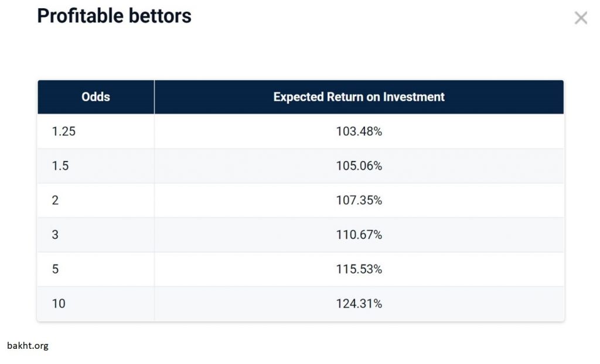Screen dimensions: 600x364
Task: Click the odds value 2 cell
Action: click(55, 201)
